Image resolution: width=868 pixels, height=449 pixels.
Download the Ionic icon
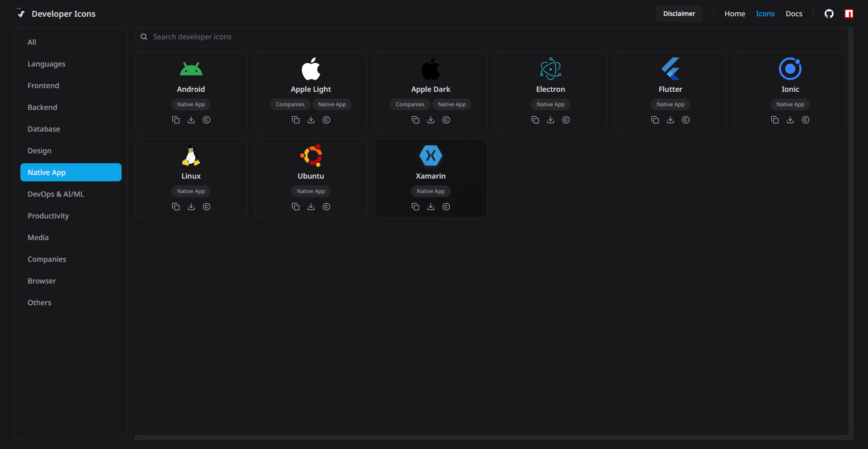coord(790,120)
